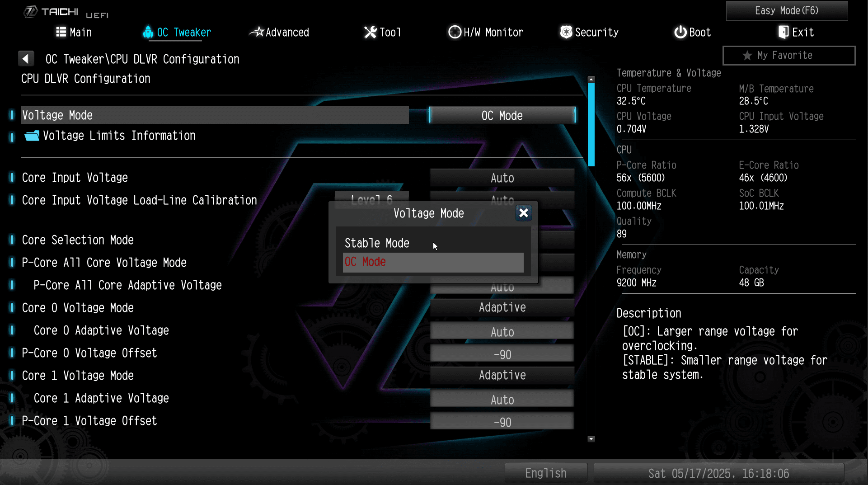The width and height of the screenshot is (868, 485).
Task: Open the Voltage Mode value dropdown
Action: pyautogui.click(x=502, y=115)
